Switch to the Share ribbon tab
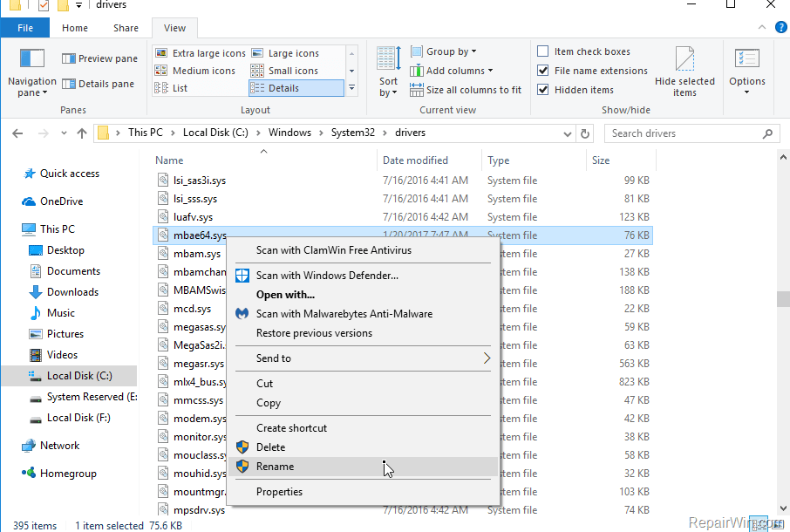This screenshot has width=790, height=532. pos(126,28)
